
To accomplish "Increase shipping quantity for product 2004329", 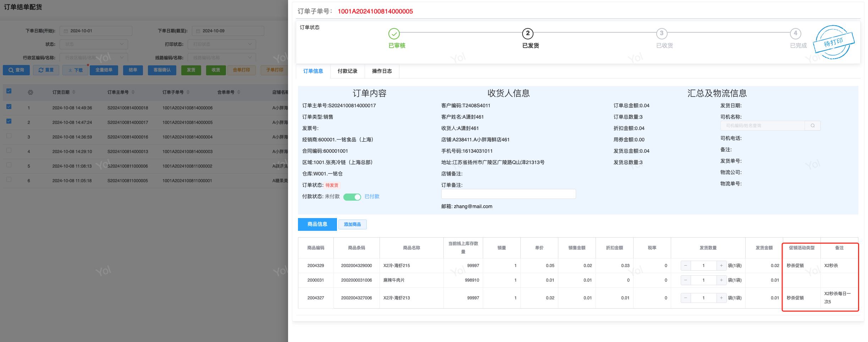I will pos(721,266).
